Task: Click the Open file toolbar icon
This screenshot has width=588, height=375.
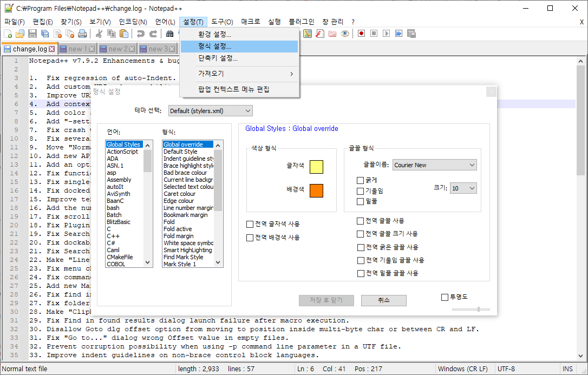Action: (20, 34)
